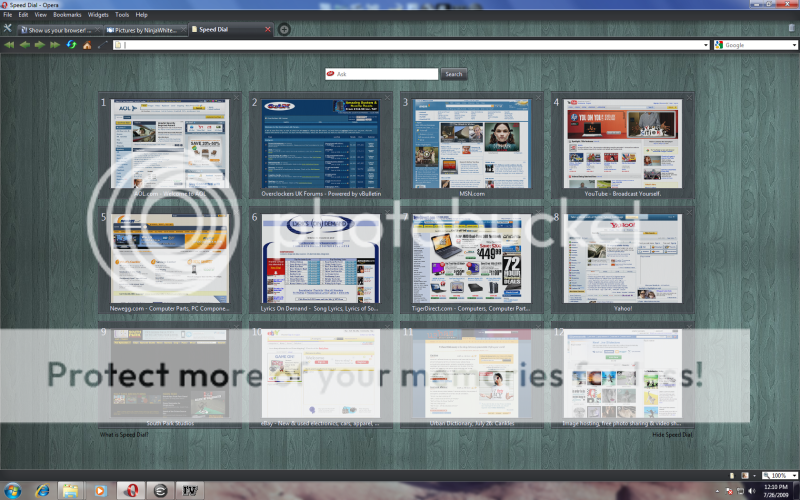This screenshot has height=500, width=800.
Task: Open the Google search engine dropdown
Action: [x=792, y=45]
